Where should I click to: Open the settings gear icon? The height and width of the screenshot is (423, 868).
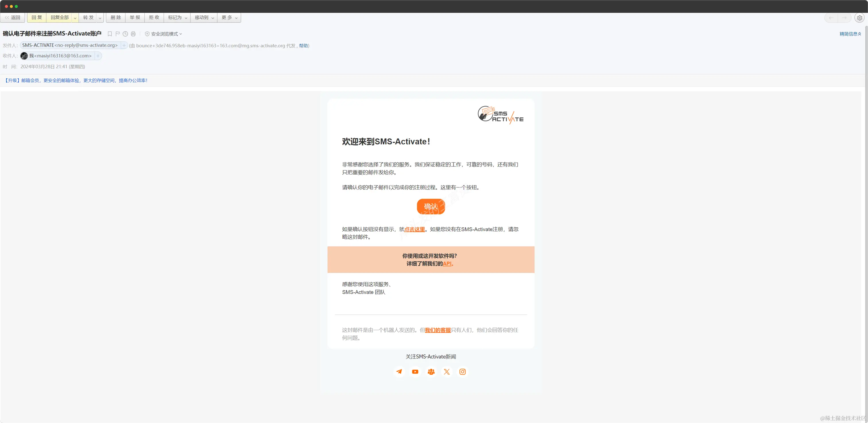coord(860,18)
